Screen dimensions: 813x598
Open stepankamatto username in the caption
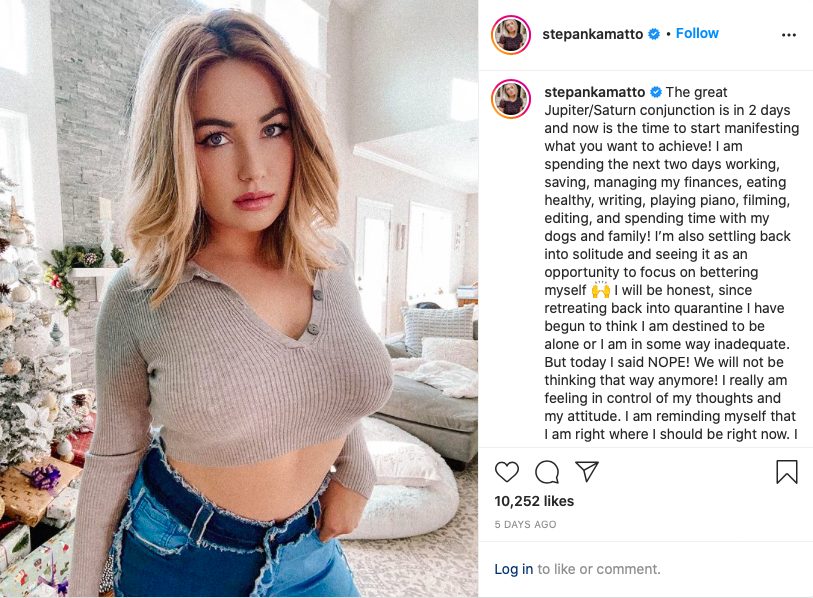595,92
